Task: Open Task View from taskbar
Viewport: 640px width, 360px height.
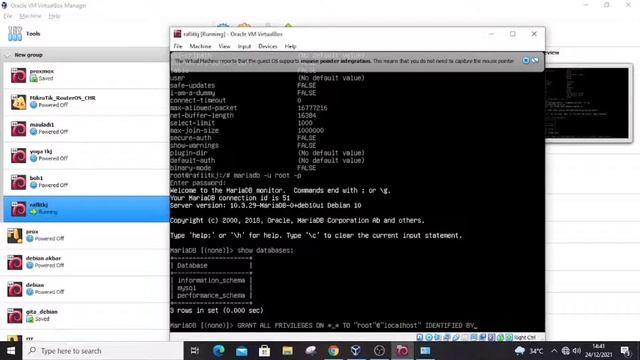Action: pos(195,351)
